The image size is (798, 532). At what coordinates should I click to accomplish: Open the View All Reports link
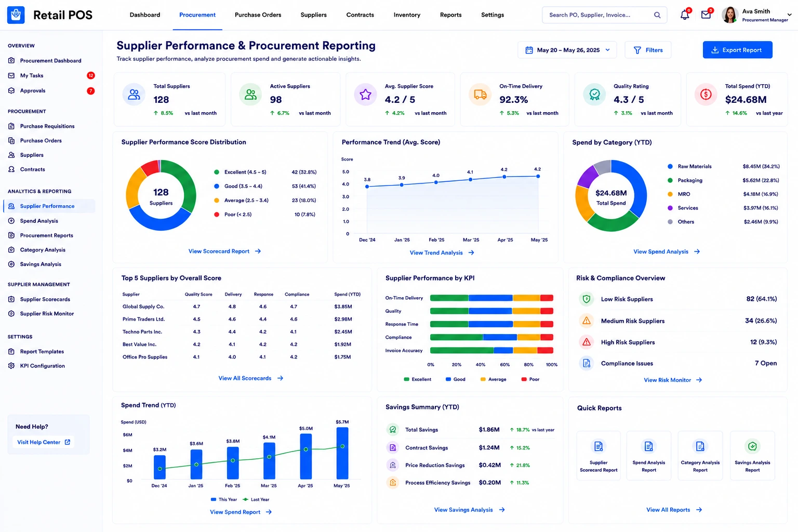click(674, 510)
